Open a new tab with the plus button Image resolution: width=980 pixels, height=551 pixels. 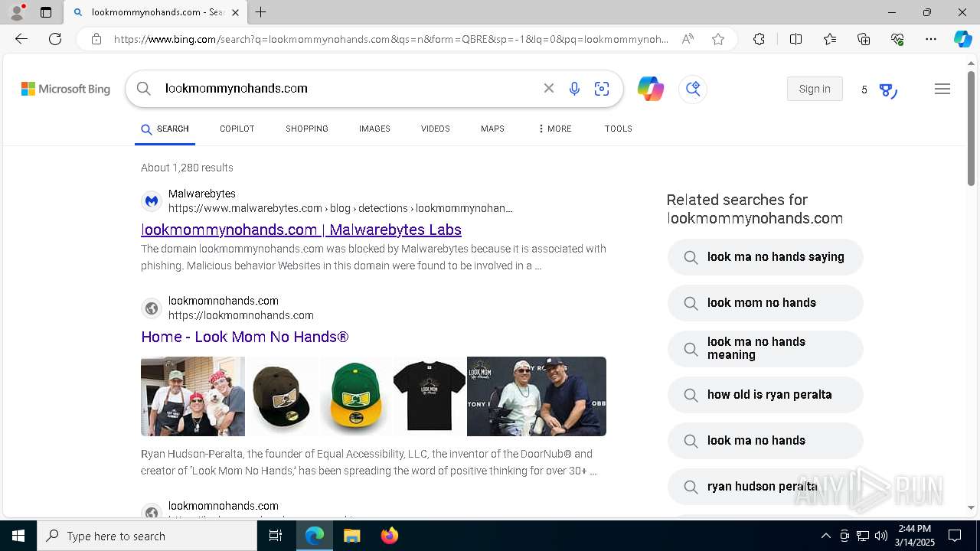click(261, 12)
